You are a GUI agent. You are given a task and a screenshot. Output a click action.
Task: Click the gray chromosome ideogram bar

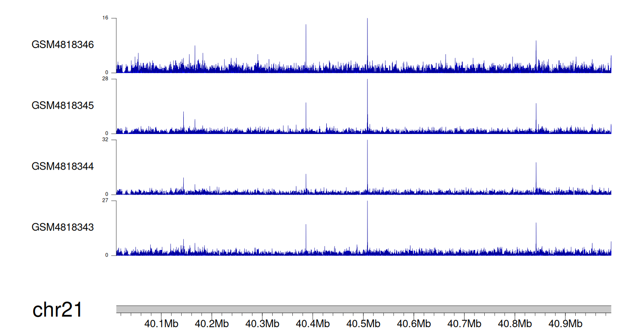click(363, 309)
